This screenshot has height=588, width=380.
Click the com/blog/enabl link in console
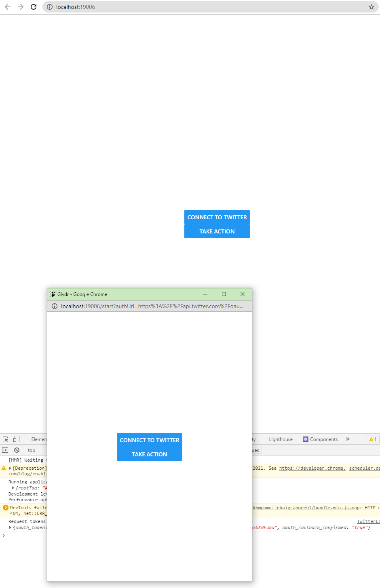click(27, 474)
